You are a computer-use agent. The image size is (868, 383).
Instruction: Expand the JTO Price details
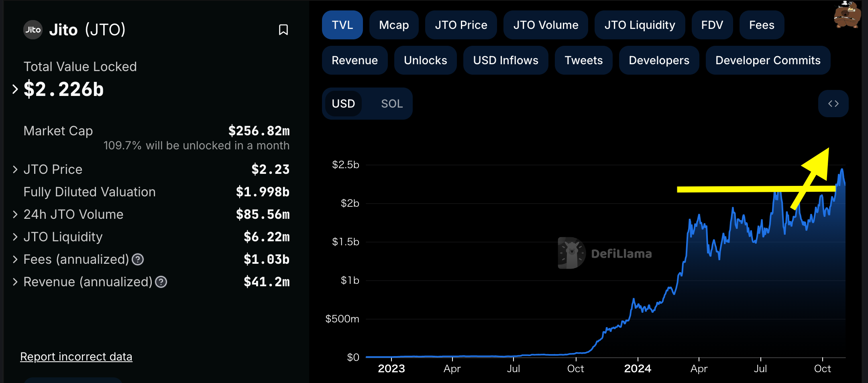(15, 169)
